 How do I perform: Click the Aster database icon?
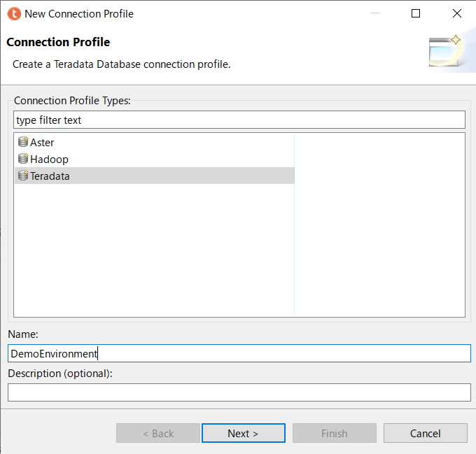point(23,142)
